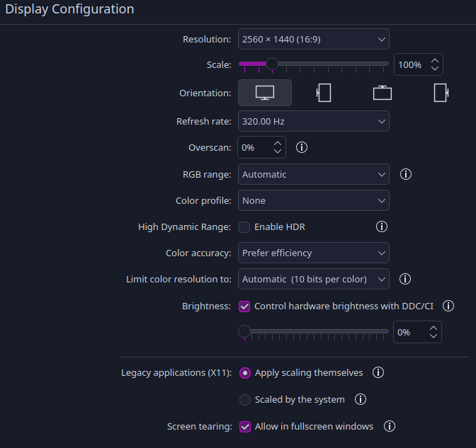Click the Overscan 0% input field

click(x=261, y=147)
